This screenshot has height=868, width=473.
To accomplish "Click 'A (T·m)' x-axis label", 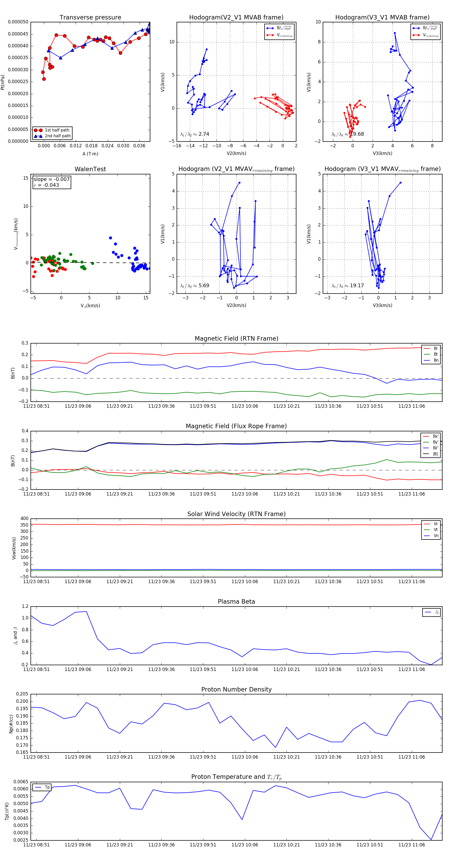I will [90, 154].
